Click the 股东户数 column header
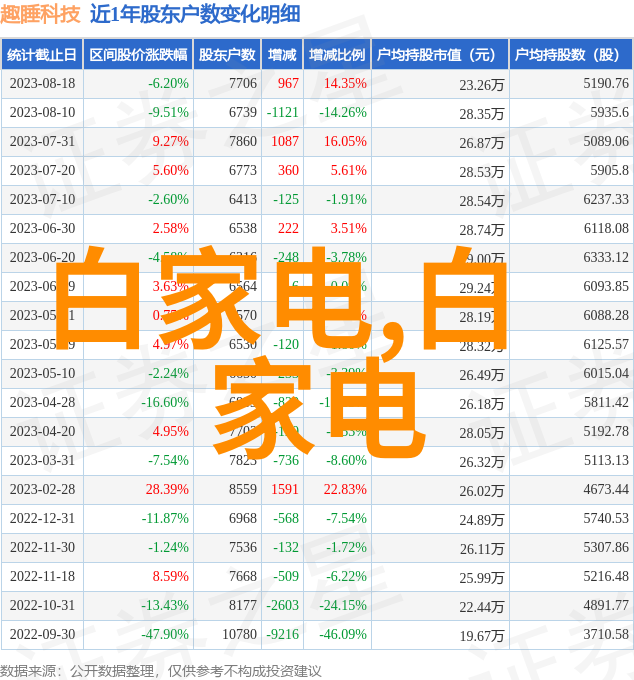This screenshot has width=634, height=680. (x=227, y=55)
